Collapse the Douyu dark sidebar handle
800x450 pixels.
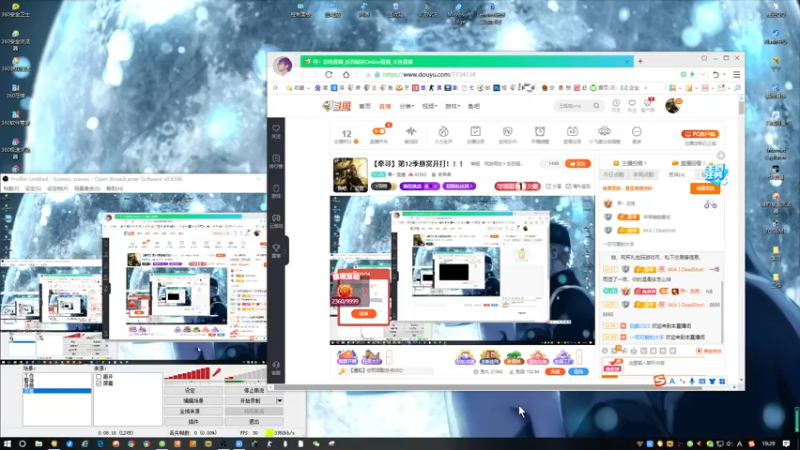point(286,250)
